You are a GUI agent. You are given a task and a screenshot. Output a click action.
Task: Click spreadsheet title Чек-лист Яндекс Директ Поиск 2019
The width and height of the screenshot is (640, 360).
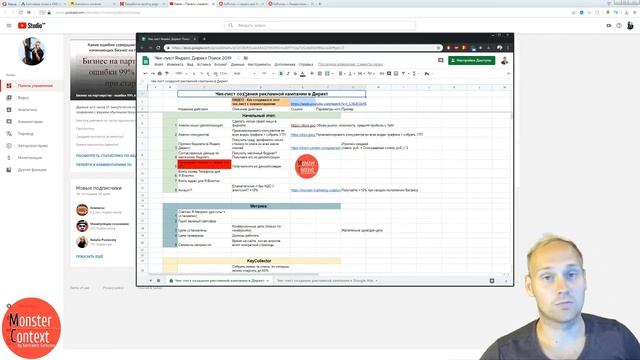193,58
